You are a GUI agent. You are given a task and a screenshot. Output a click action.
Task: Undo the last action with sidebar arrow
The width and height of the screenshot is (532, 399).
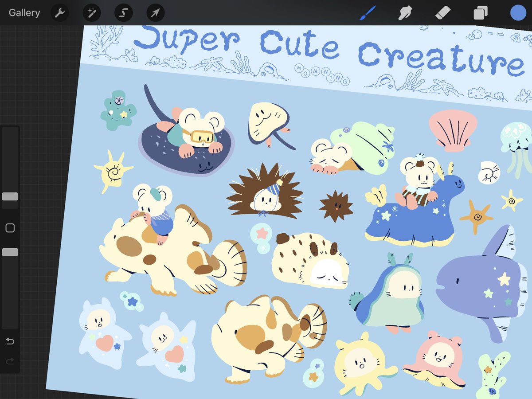(10, 341)
